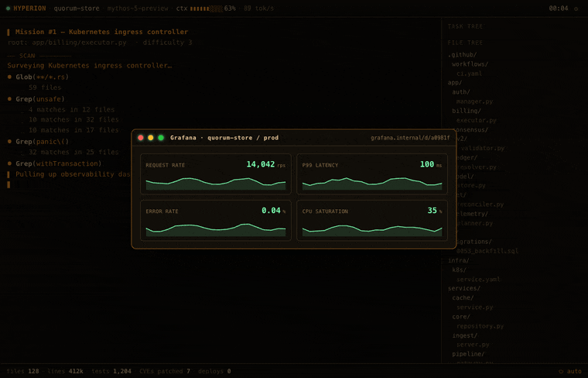Close the Grafana window with the red dot
The image size is (588, 378).
click(141, 138)
